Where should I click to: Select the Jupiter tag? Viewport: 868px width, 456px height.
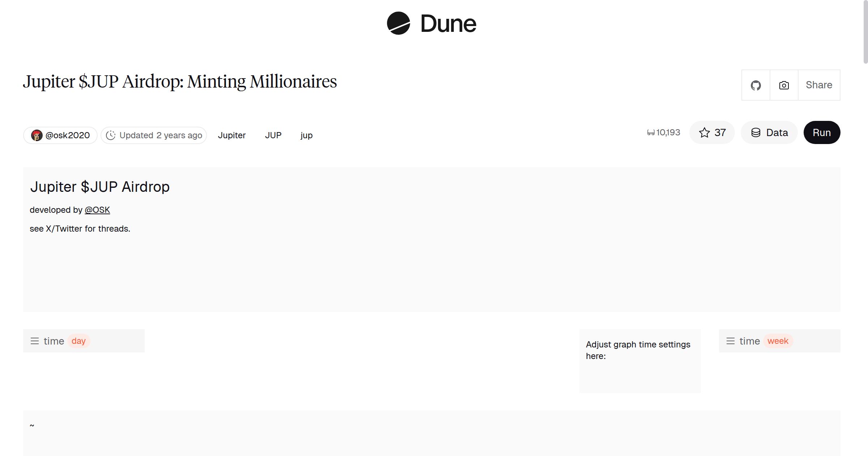pyautogui.click(x=232, y=135)
